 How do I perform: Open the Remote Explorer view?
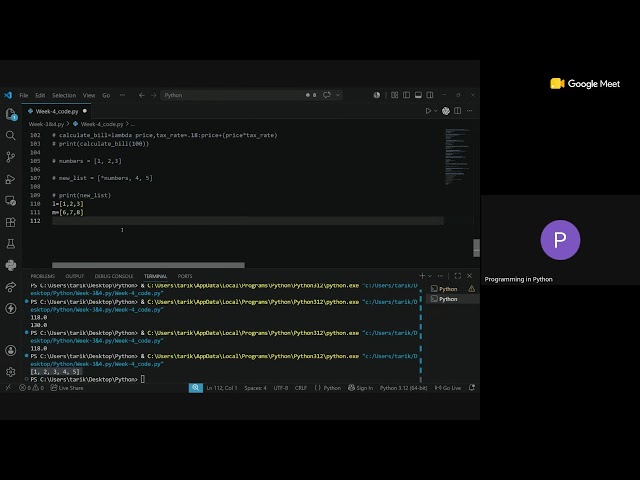(11, 200)
